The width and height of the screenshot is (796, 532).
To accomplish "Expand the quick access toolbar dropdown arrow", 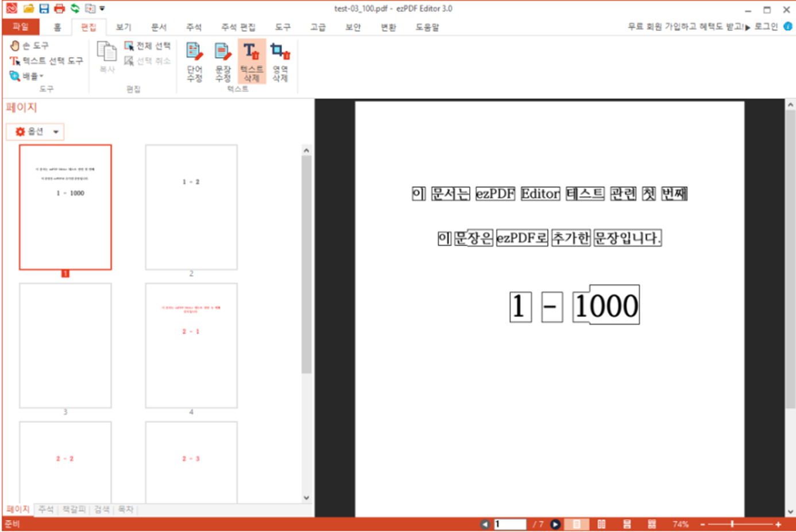I will point(102,9).
